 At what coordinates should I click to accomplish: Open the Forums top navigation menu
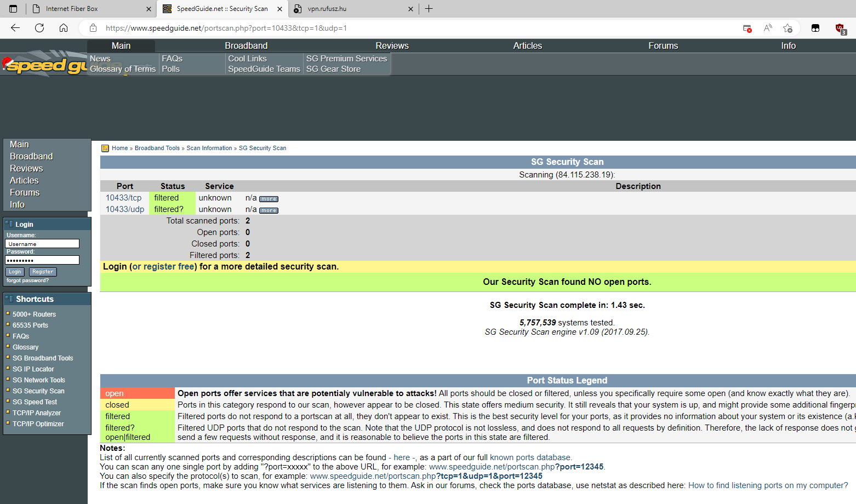point(663,46)
